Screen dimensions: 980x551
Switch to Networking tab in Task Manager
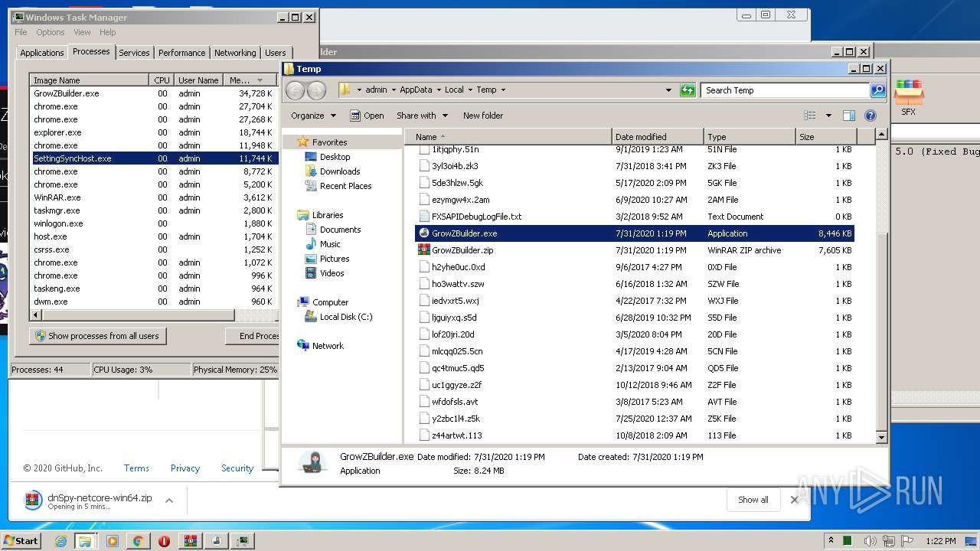[235, 53]
